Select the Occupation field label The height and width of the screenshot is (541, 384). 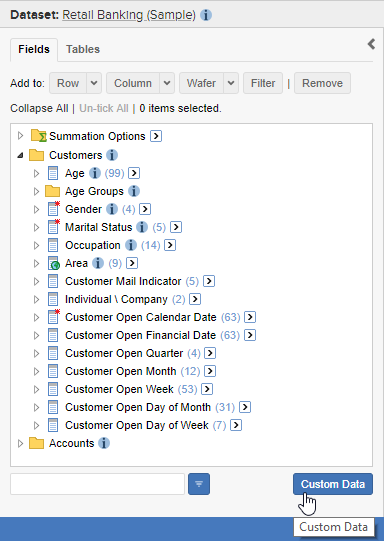(93, 245)
